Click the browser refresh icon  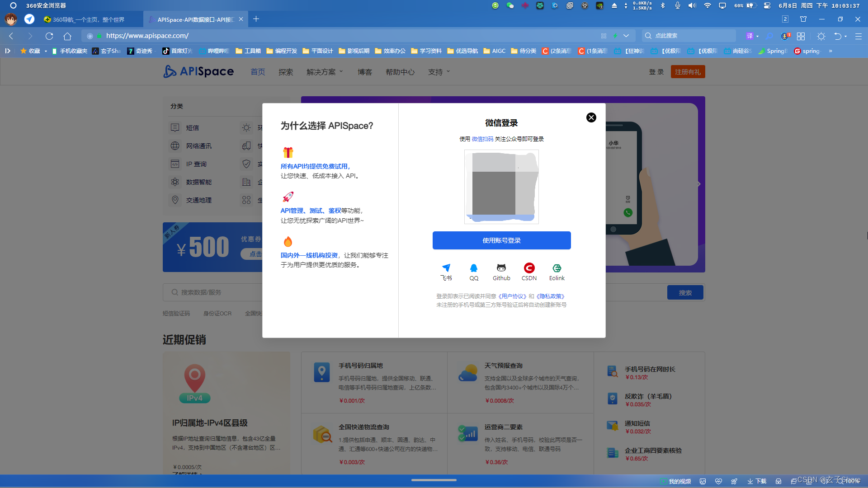click(x=50, y=36)
